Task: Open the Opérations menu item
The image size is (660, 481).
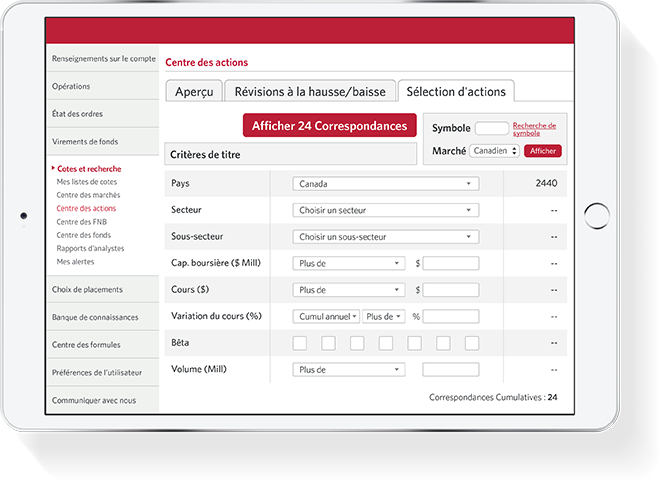Action: [x=103, y=86]
